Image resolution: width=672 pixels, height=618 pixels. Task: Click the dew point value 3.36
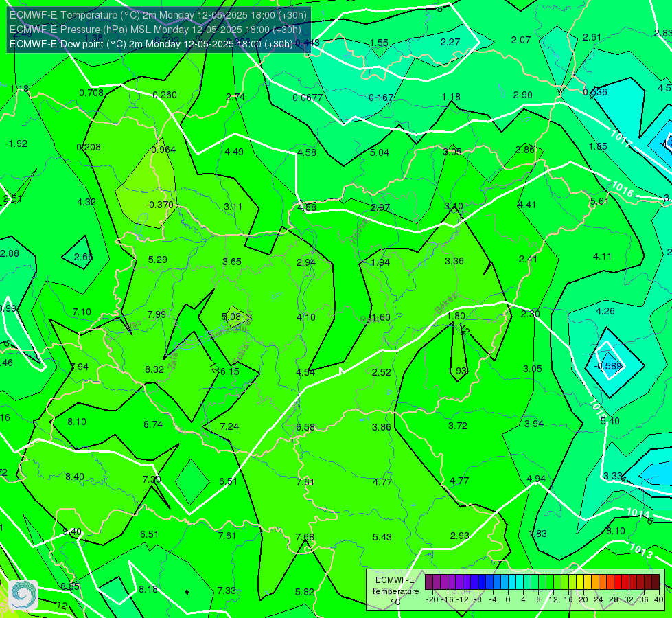454,261
